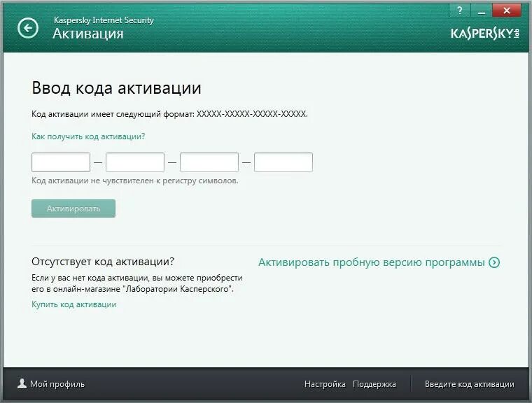Open 'Активировать пробную версию программы' link
The image size is (532, 403).
(x=372, y=262)
